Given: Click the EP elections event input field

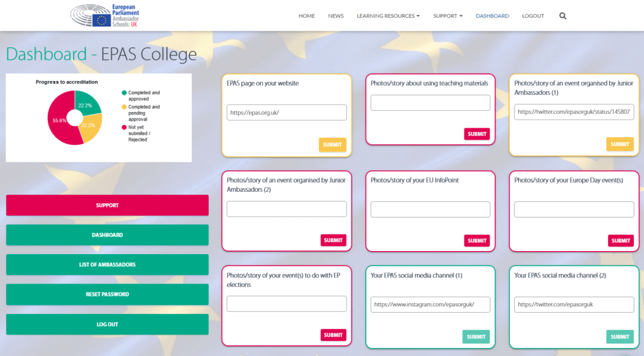Looking at the screenshot, I should click(x=286, y=304).
